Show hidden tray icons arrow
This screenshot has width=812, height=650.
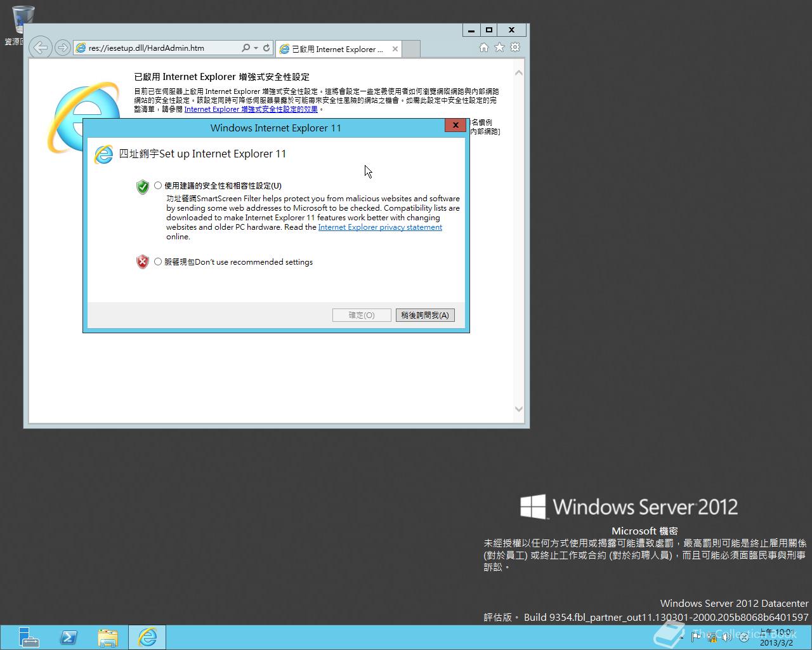(x=681, y=637)
